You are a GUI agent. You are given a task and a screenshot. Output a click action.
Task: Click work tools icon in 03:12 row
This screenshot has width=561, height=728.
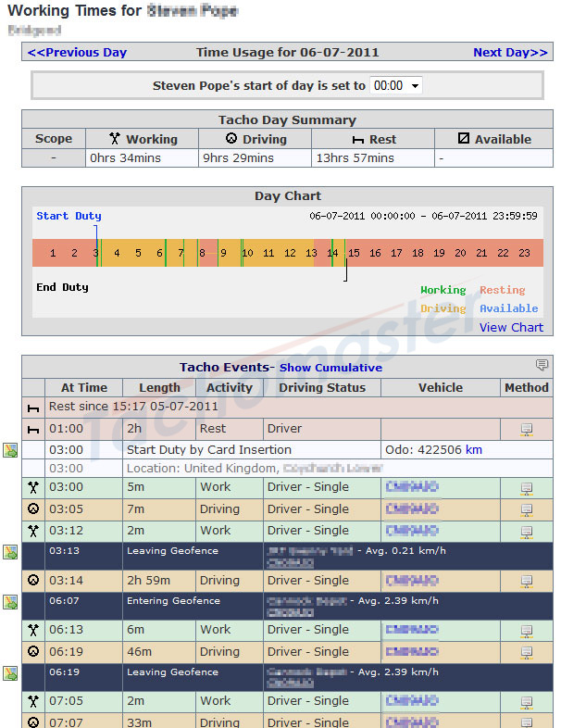tap(33, 531)
